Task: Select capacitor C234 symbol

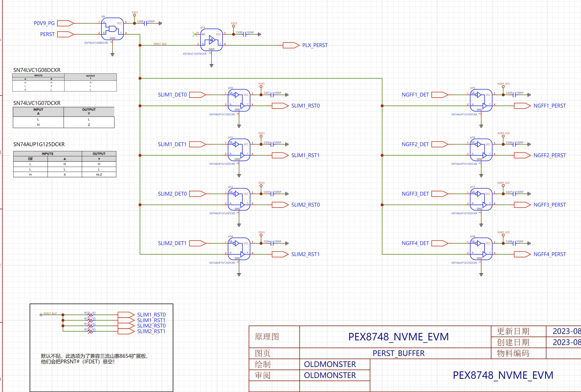Action: [x=272, y=243]
